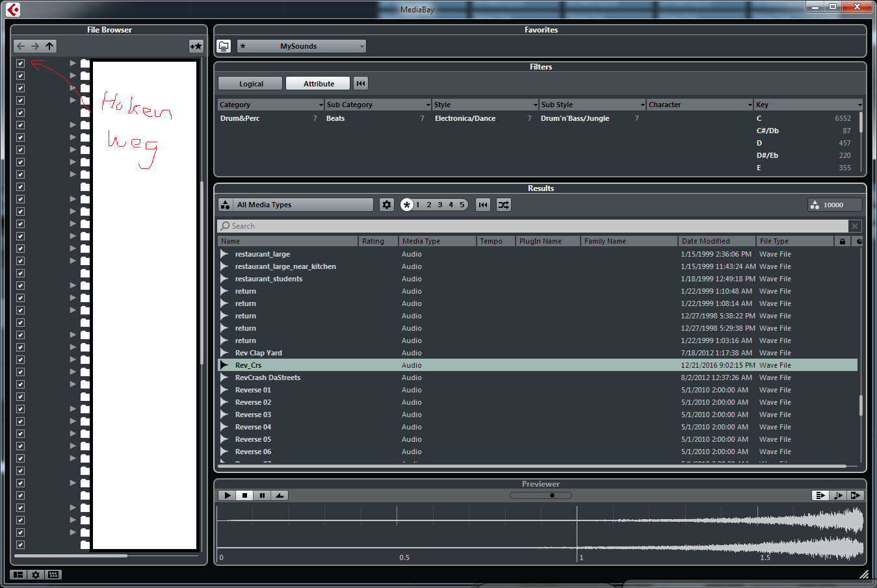877x588 pixels.
Task: Select the Rev Clap Yard audio file
Action: coord(259,353)
